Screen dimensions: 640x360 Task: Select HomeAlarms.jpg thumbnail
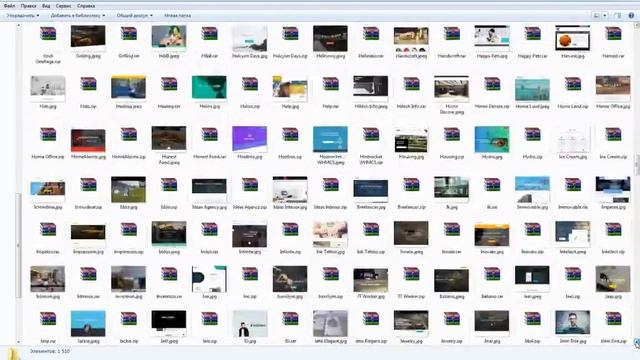pyautogui.click(x=88, y=140)
